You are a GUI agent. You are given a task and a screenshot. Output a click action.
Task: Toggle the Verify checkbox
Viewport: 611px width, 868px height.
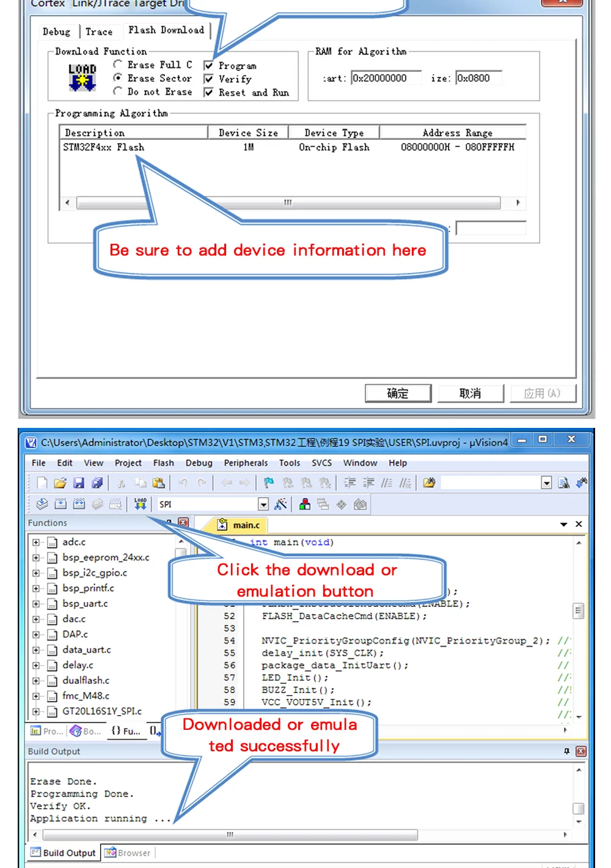point(208,79)
